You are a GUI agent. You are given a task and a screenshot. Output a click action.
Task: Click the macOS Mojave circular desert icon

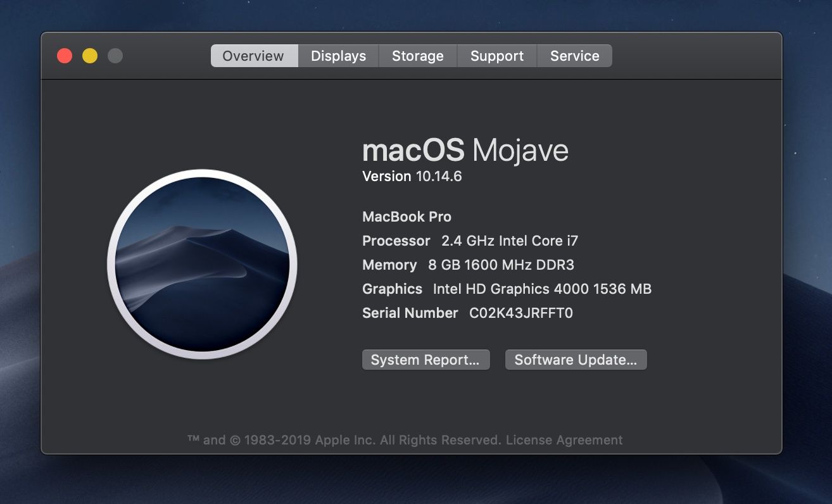click(202, 264)
